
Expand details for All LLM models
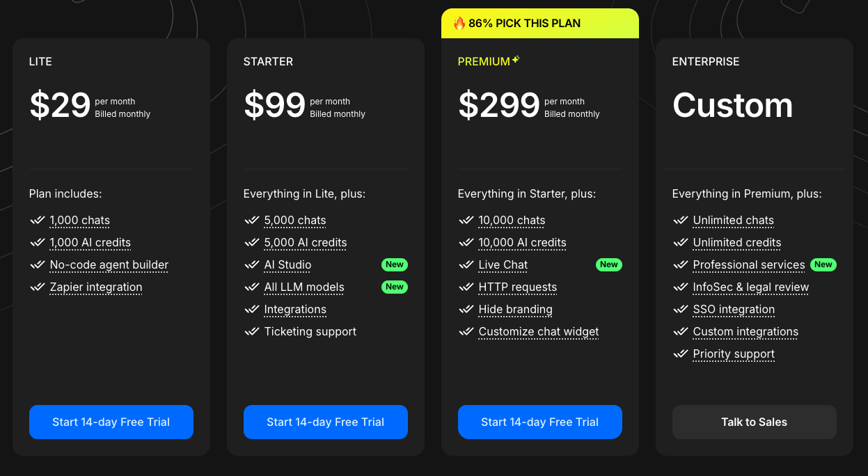coord(303,287)
